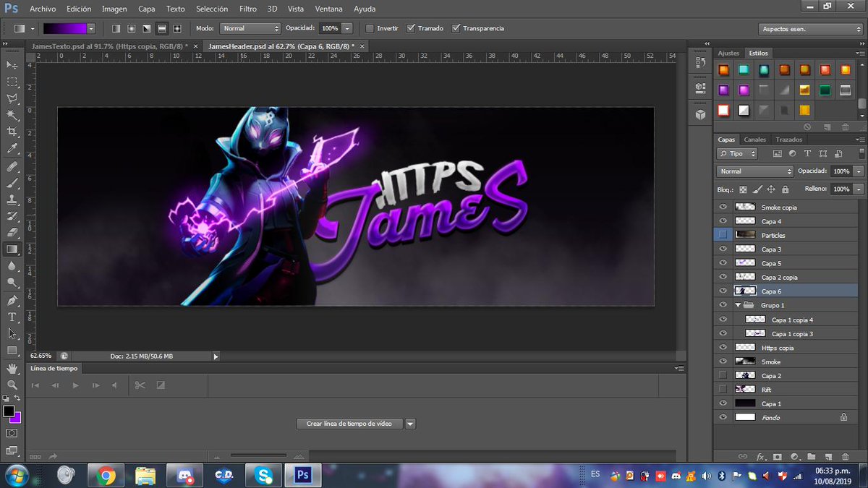Show the Capa 2 layer

(x=722, y=375)
